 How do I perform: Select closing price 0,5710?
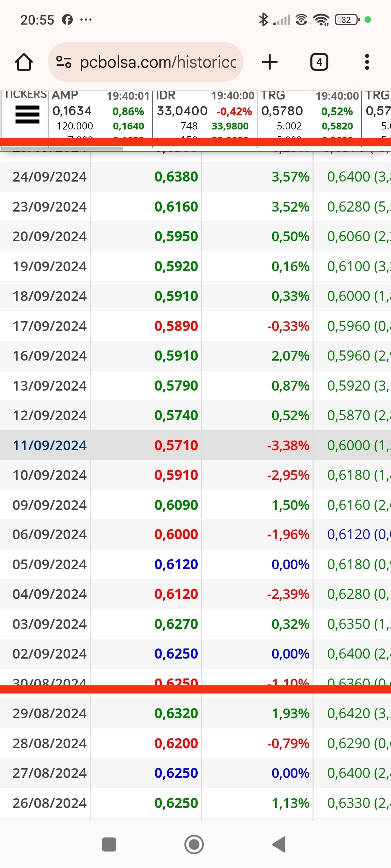176,446
